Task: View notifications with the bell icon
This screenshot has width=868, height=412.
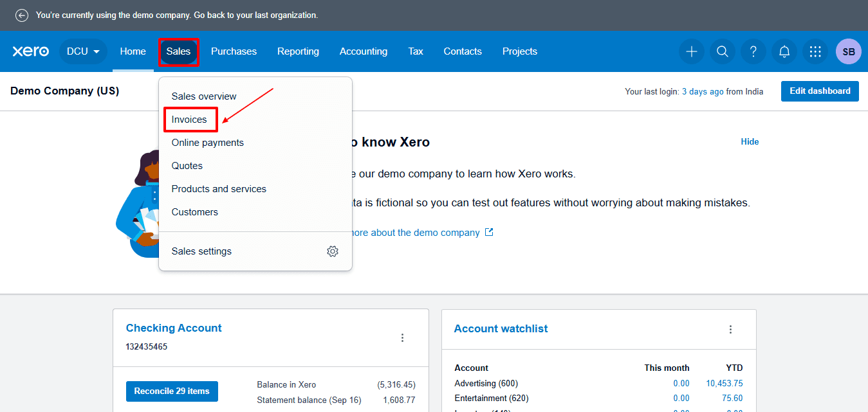Action: coord(784,51)
